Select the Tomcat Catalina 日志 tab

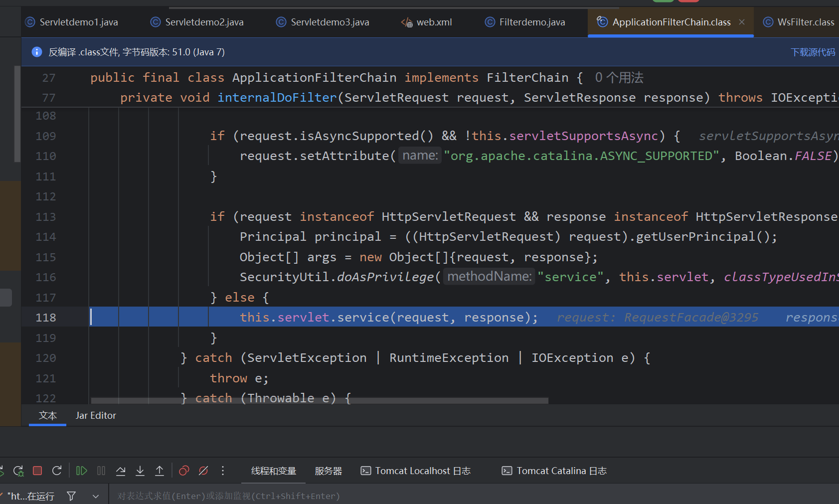pyautogui.click(x=554, y=471)
